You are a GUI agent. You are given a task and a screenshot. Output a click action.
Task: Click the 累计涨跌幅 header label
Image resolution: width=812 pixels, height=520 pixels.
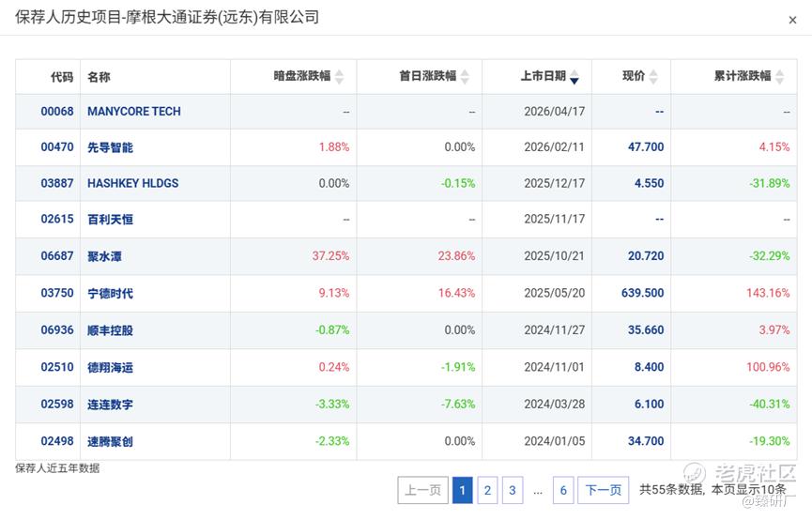point(743,76)
